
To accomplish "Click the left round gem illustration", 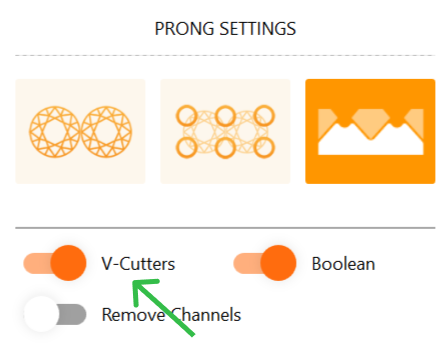I will coord(55,132).
